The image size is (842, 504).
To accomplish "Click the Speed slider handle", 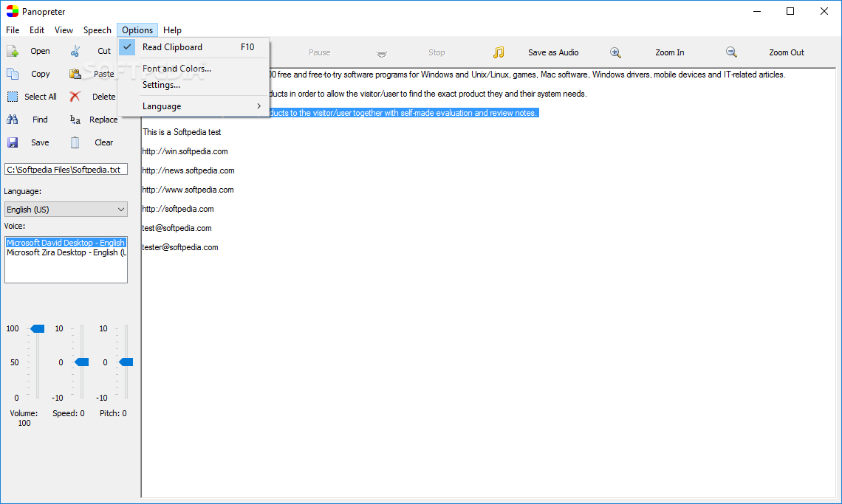I will point(82,362).
